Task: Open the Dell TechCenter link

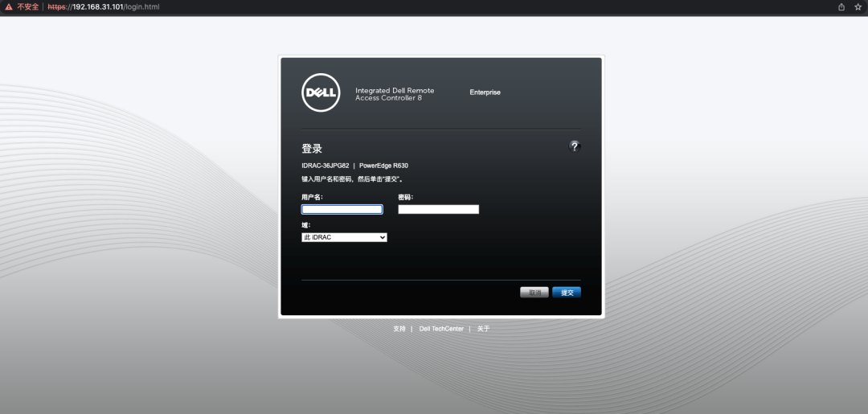Action: (x=441, y=329)
